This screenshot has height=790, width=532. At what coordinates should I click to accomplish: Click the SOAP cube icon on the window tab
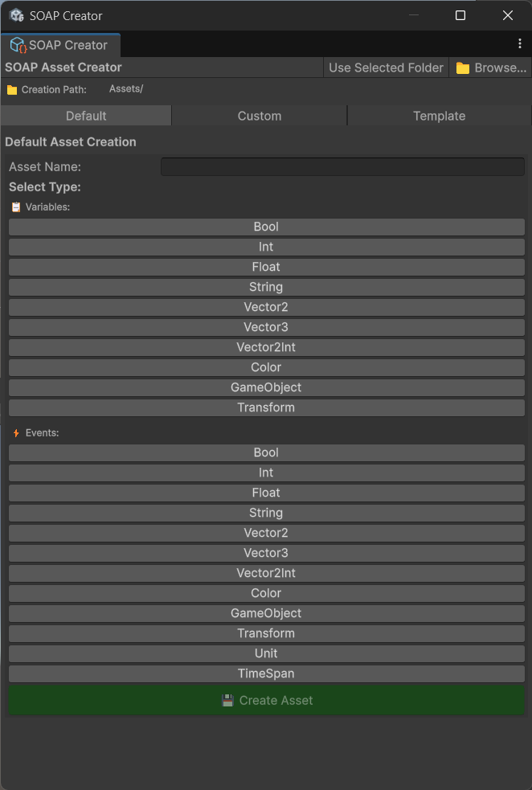[x=14, y=45]
